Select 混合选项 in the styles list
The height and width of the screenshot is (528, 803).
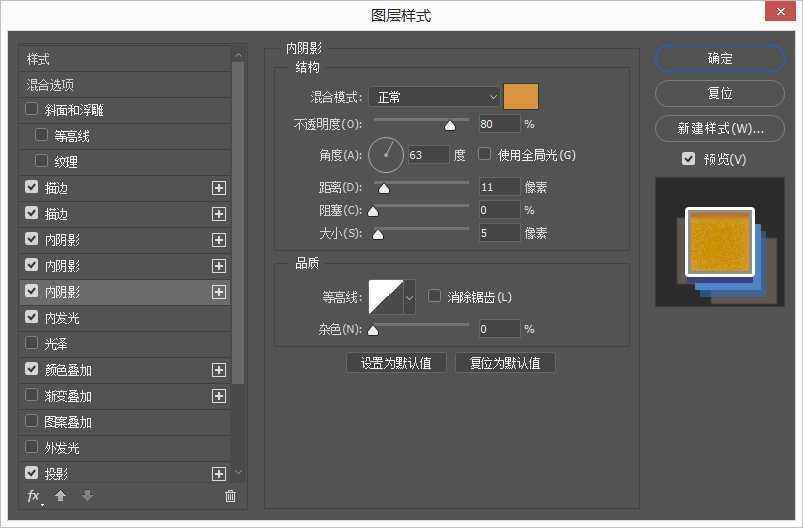pyautogui.click(x=50, y=85)
